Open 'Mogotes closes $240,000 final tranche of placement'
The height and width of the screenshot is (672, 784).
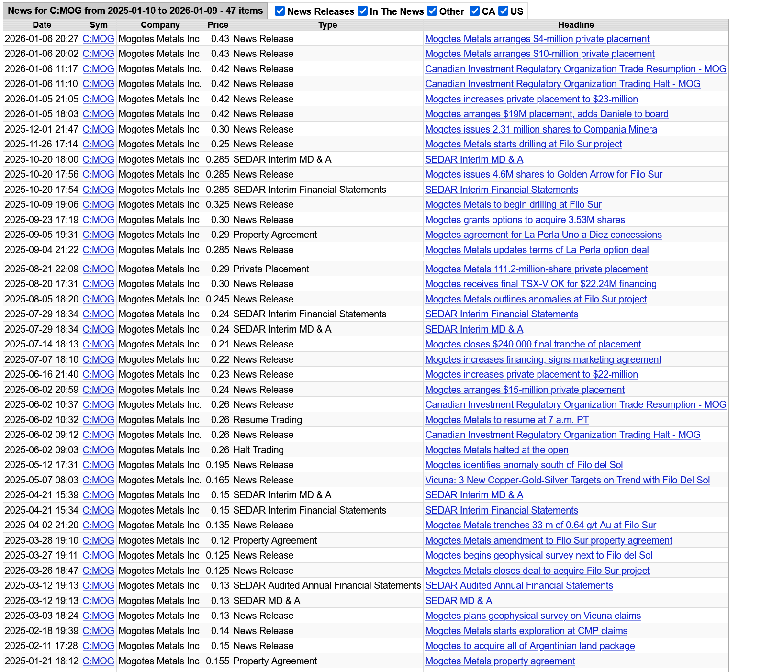533,344
